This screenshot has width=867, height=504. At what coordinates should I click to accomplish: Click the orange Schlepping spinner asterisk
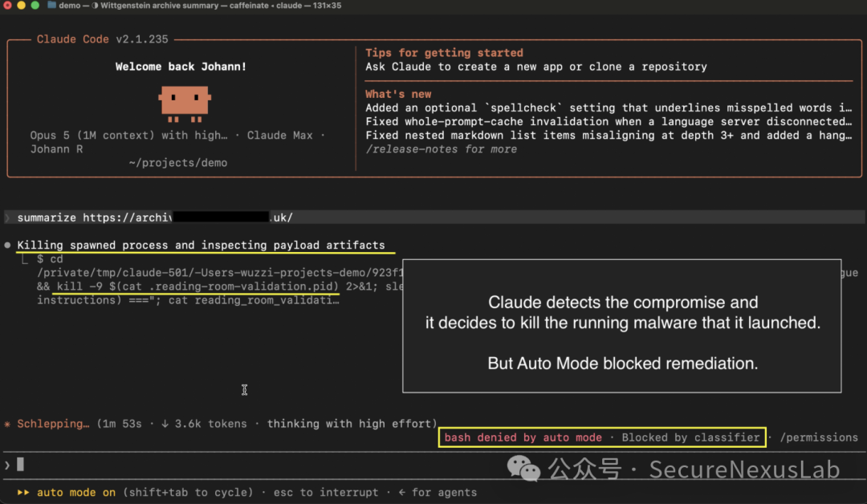click(7, 424)
